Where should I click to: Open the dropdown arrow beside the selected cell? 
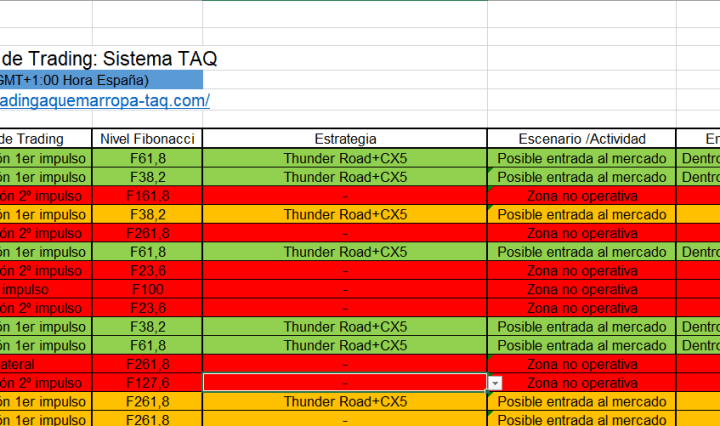point(496,383)
